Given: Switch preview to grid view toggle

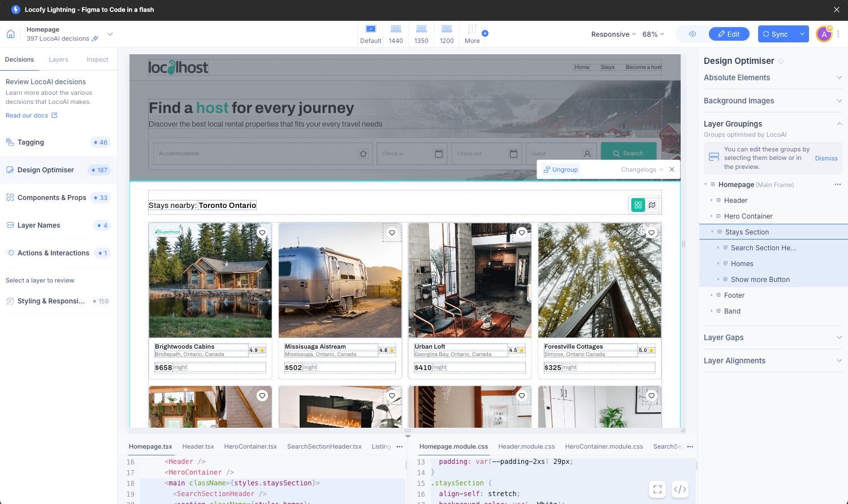Looking at the screenshot, I should 638,205.
